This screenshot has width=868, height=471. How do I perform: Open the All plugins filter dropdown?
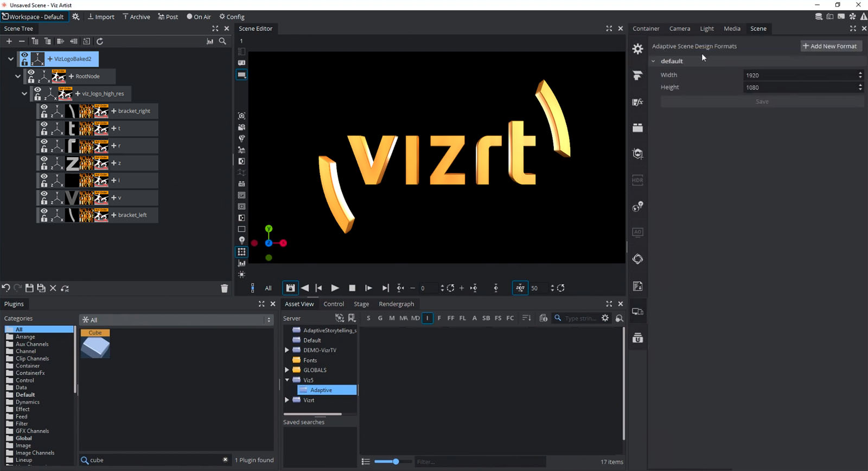(x=176, y=320)
